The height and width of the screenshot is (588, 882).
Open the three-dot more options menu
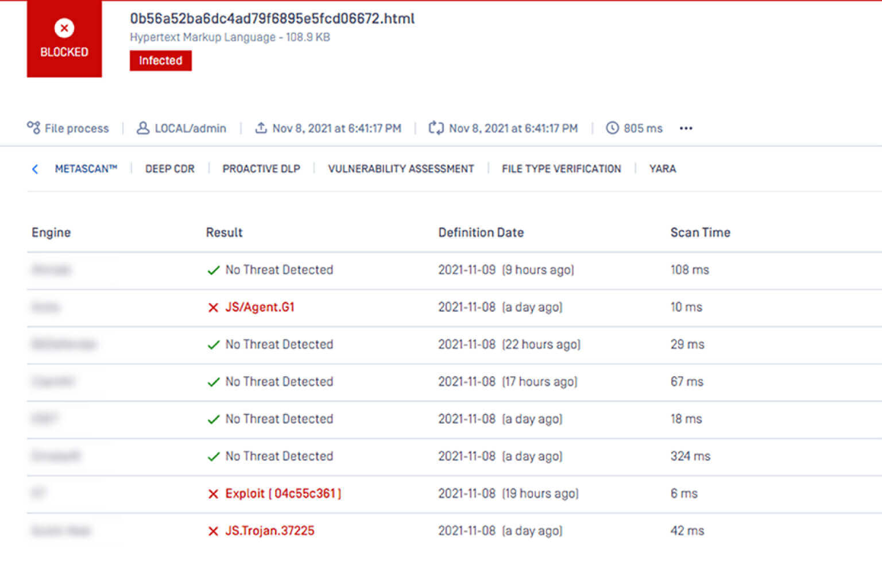686,128
